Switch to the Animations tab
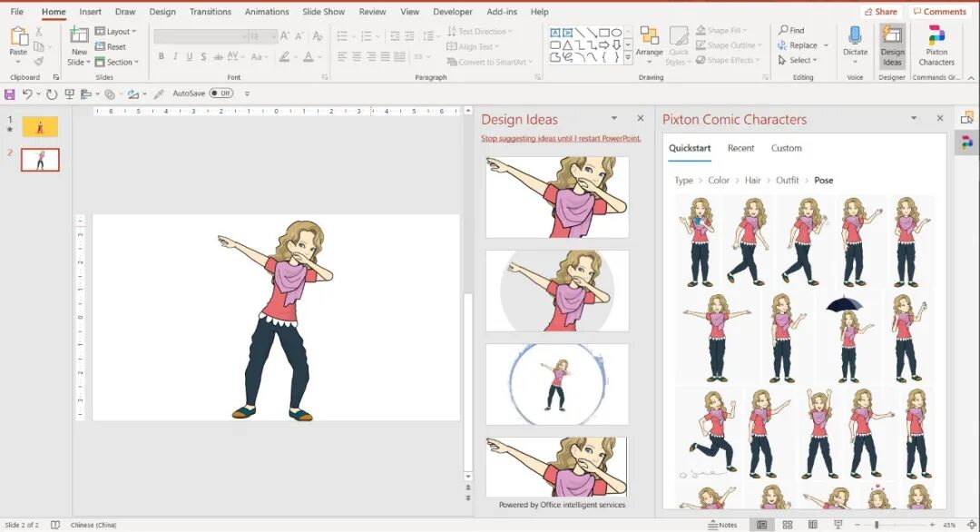980x532 pixels. pos(267,11)
